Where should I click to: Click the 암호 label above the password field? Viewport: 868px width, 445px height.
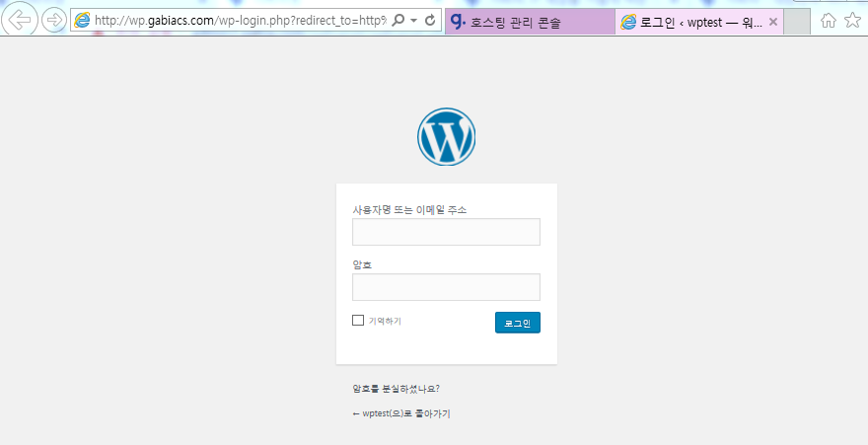362,265
